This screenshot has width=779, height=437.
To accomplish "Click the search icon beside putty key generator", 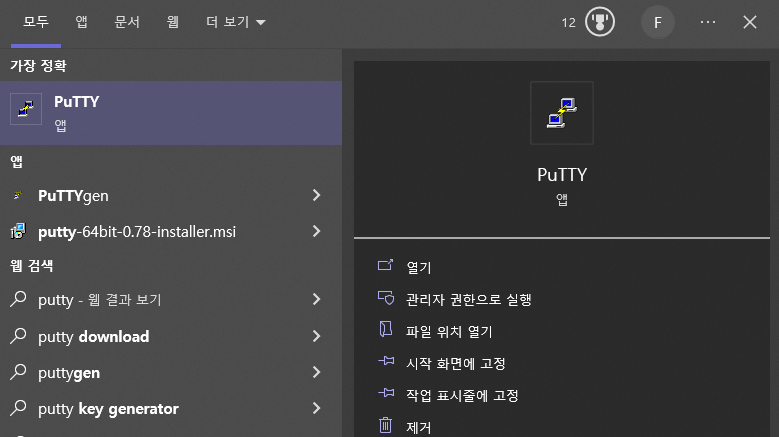I will coord(18,408).
